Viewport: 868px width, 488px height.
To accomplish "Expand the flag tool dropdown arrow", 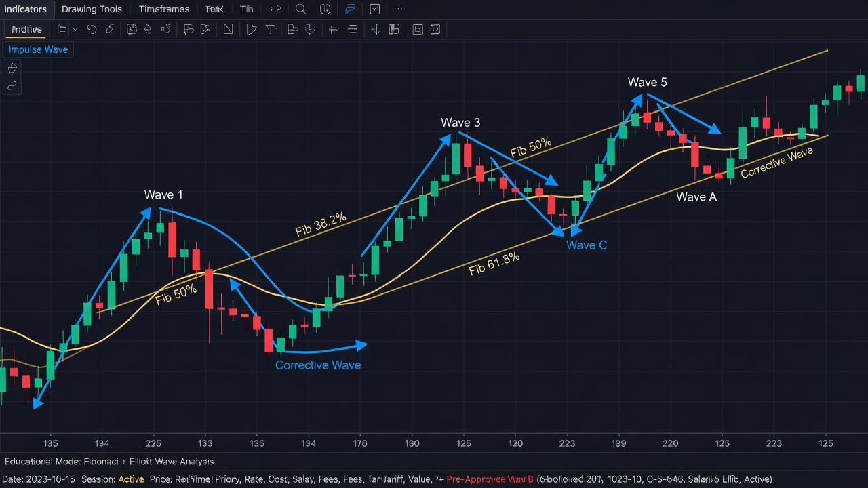I will (75, 29).
